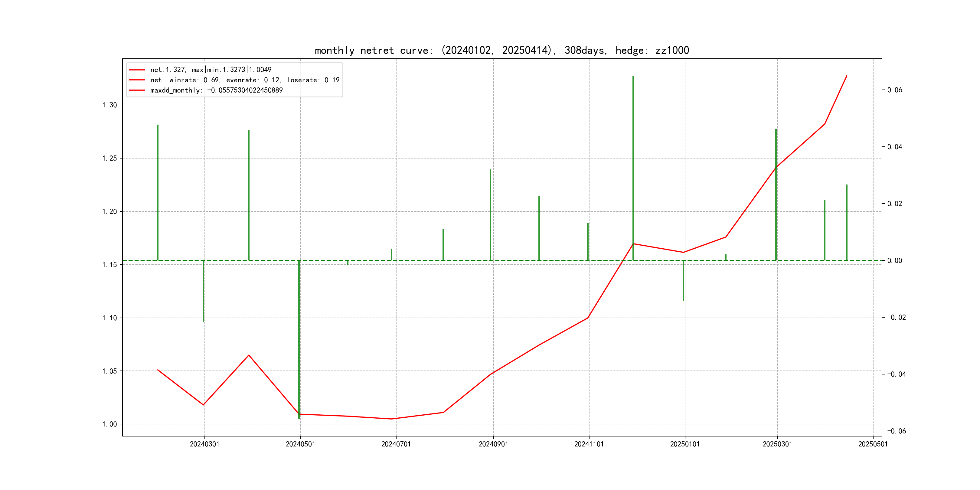Click x-axis label 20240301

click(x=204, y=444)
